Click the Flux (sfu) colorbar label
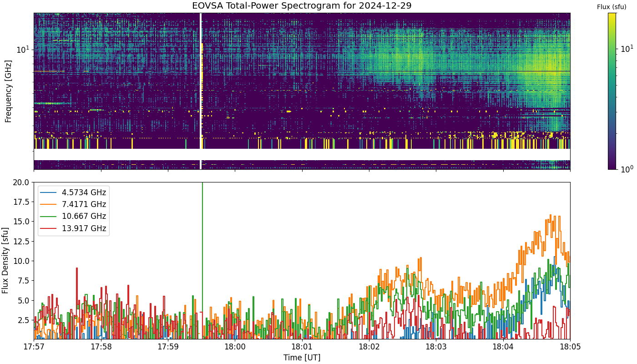This screenshot has height=364, width=637. point(612,6)
